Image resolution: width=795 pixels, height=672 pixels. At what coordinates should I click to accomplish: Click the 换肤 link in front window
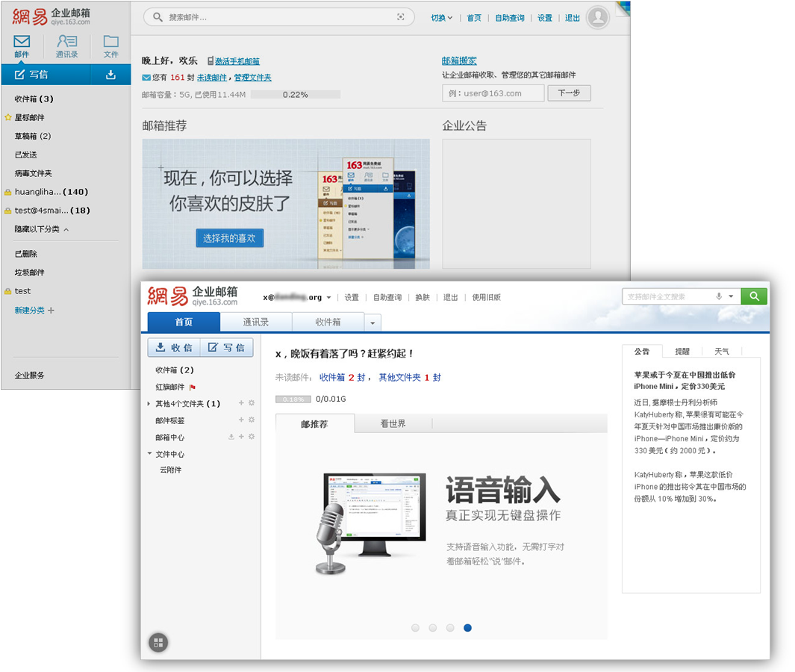pos(423,297)
